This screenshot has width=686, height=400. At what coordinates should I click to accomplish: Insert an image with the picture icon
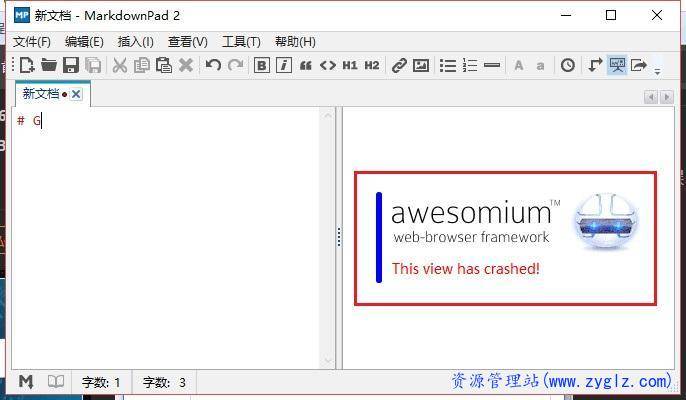pyautogui.click(x=421, y=66)
